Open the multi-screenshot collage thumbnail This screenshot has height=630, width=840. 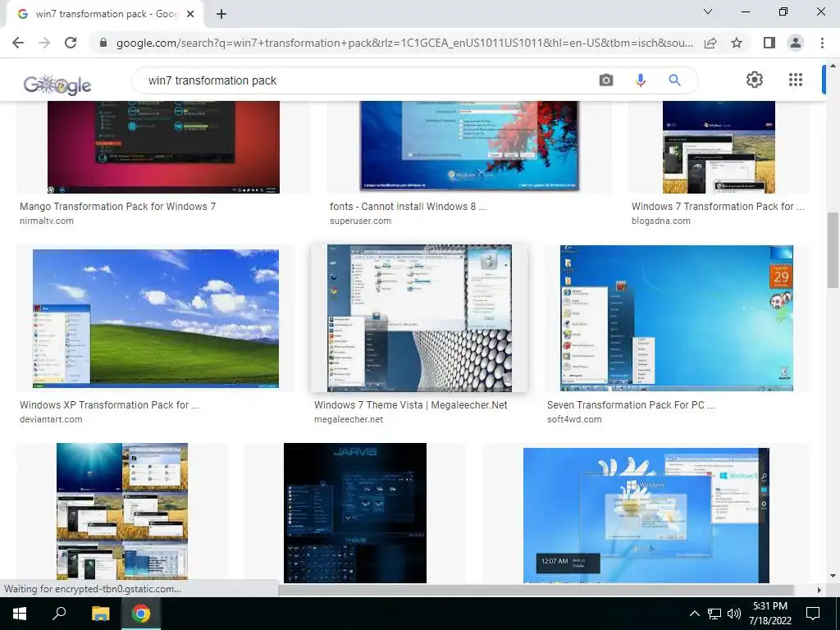(122, 511)
